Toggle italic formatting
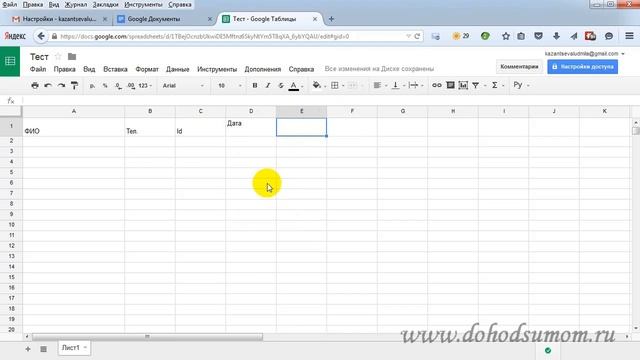The height and width of the screenshot is (360, 640). [268, 85]
